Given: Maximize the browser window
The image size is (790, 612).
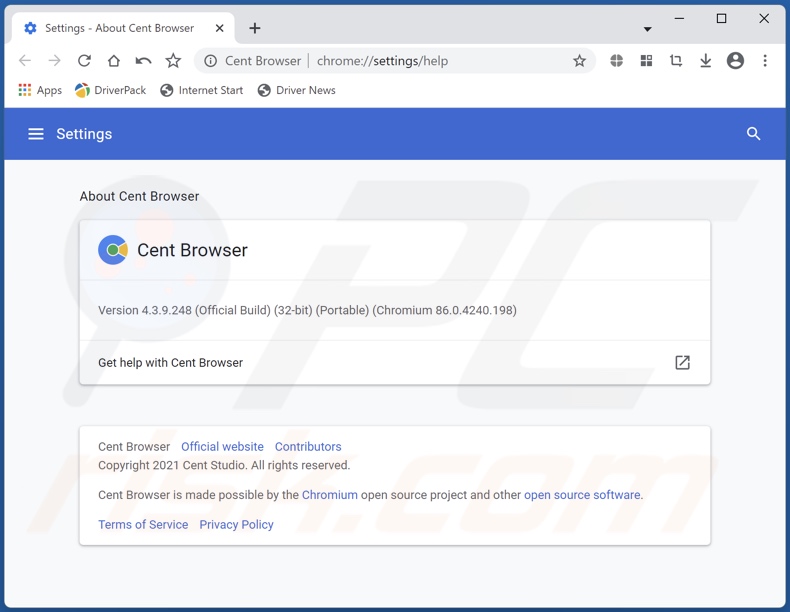Looking at the screenshot, I should (721, 19).
